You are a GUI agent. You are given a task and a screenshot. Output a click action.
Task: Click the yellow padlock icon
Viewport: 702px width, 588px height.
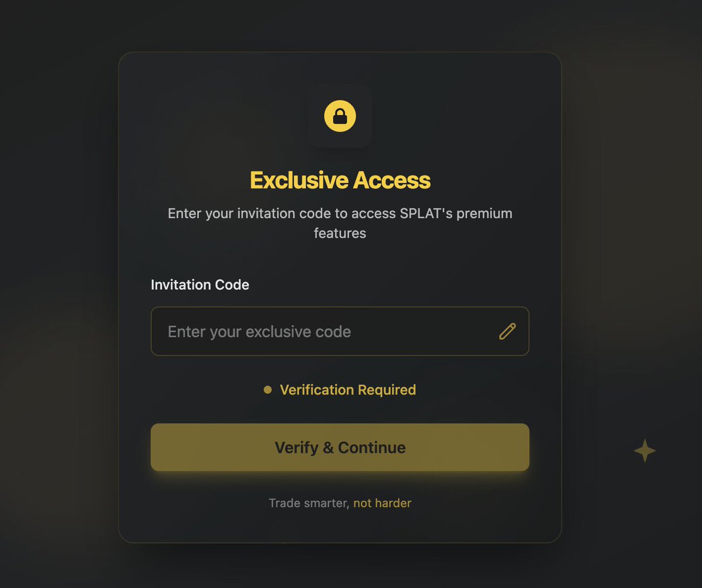pyautogui.click(x=340, y=116)
